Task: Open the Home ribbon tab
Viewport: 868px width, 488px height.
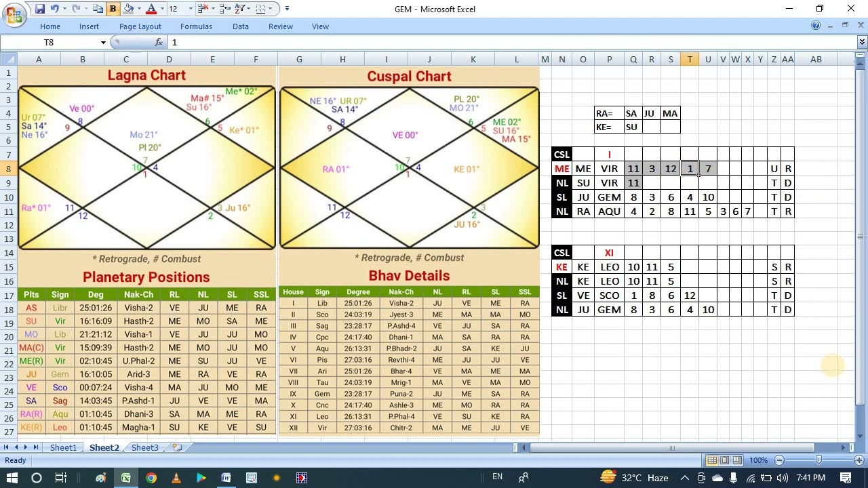Action: click(50, 26)
